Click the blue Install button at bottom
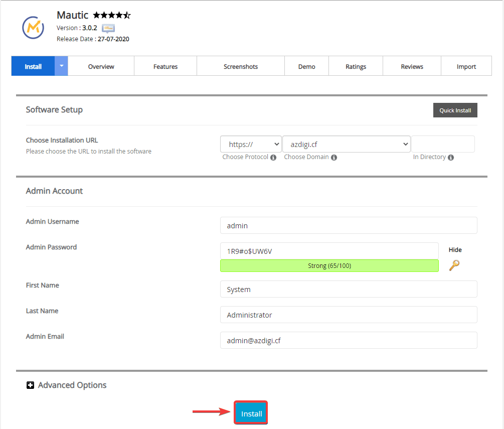The image size is (504, 429). [251, 413]
